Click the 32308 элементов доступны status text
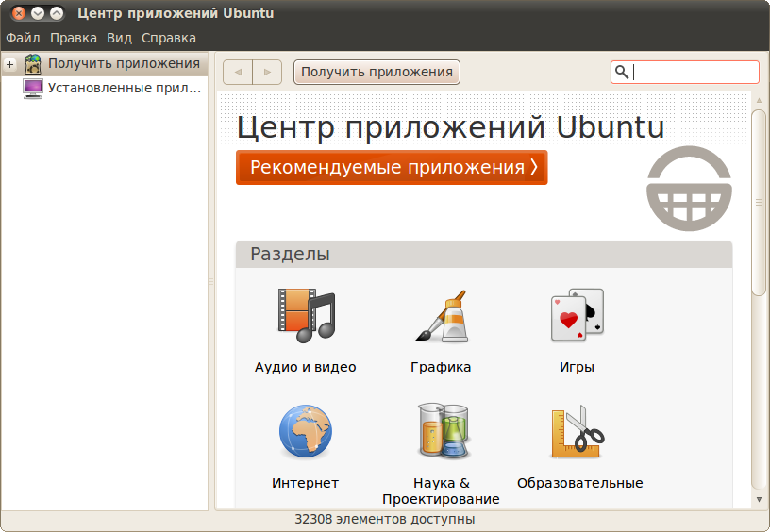This screenshot has height=532, width=770. point(384,519)
